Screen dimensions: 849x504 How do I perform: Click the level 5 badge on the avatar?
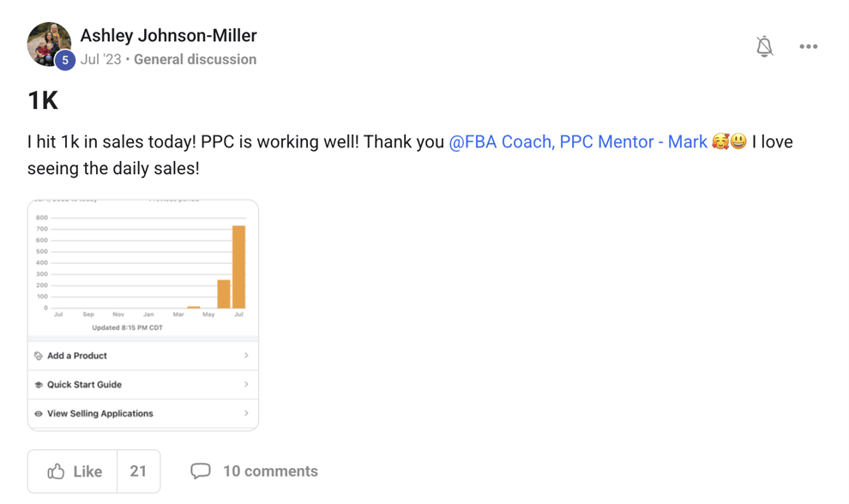tap(64, 60)
